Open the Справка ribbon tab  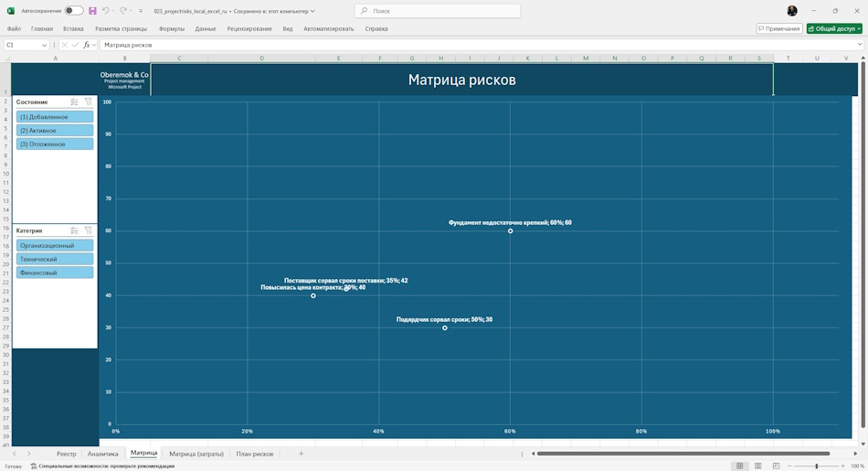tap(376, 28)
